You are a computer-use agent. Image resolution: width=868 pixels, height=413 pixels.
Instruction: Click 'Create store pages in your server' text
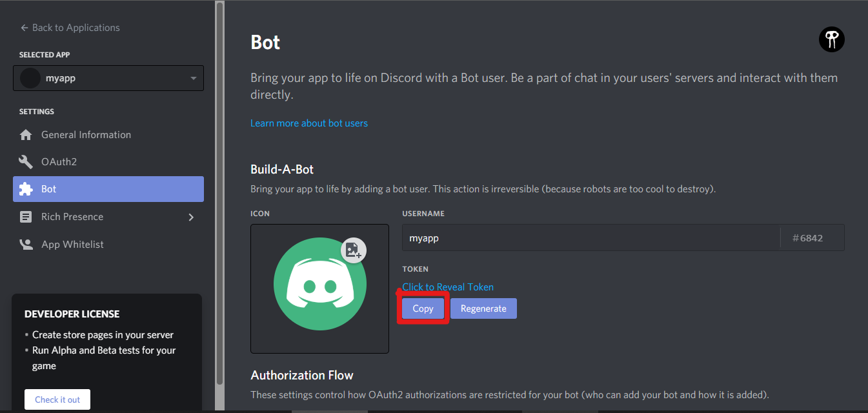click(103, 335)
